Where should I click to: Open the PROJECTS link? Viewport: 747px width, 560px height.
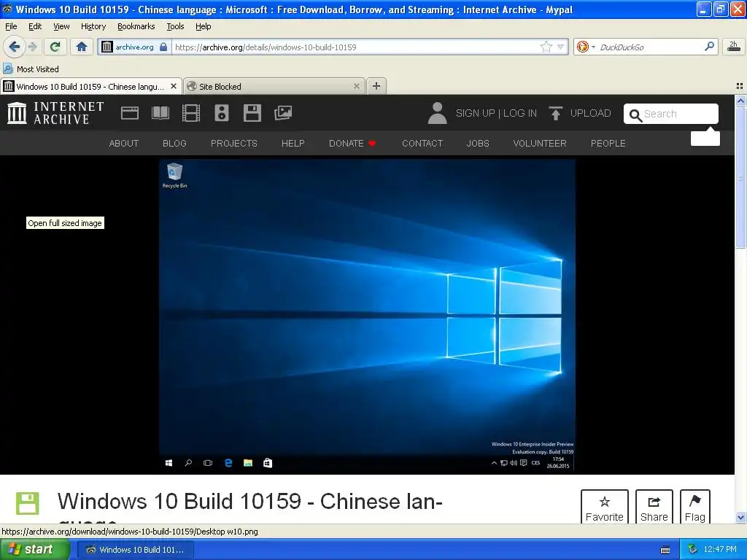[x=234, y=144]
